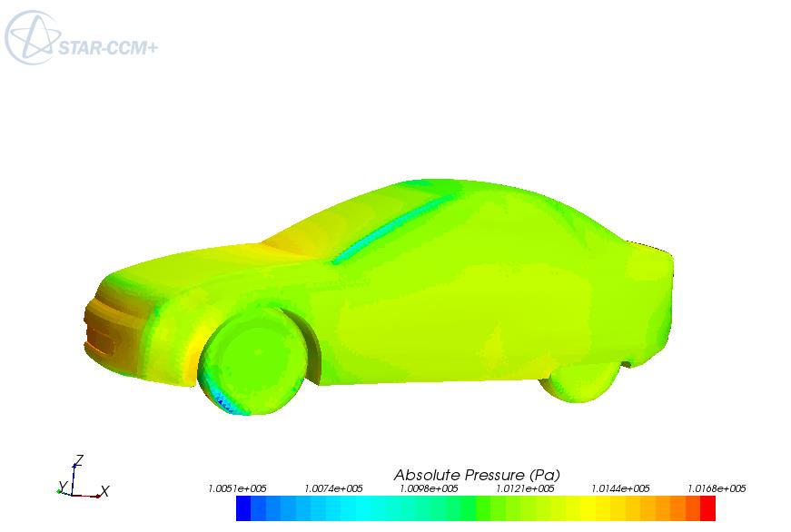Click the XYZ coordinate axes triad
This screenshot has width=791, height=532.
tap(84, 477)
